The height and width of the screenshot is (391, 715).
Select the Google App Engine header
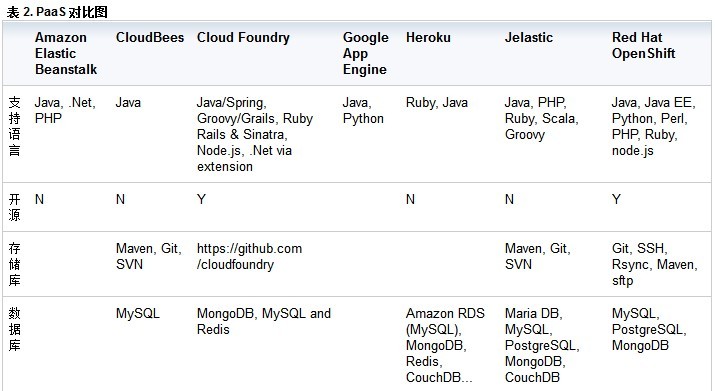pyautogui.click(x=365, y=53)
